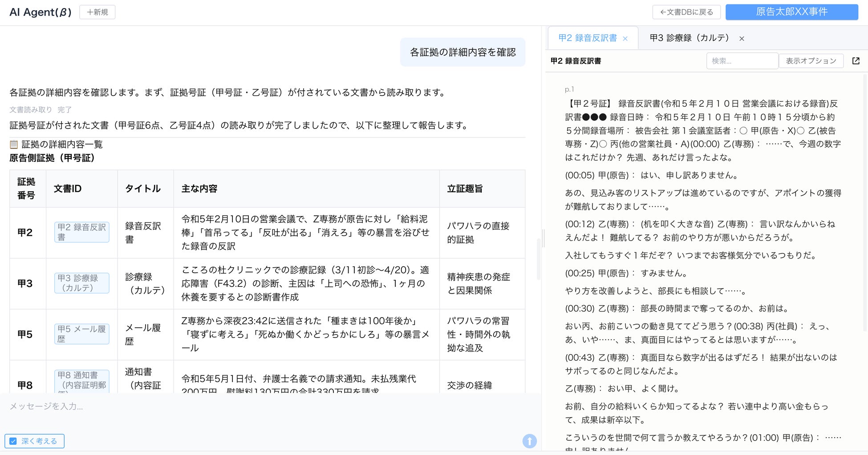Click the blue send arrow button
868x455 pixels.
(529, 441)
